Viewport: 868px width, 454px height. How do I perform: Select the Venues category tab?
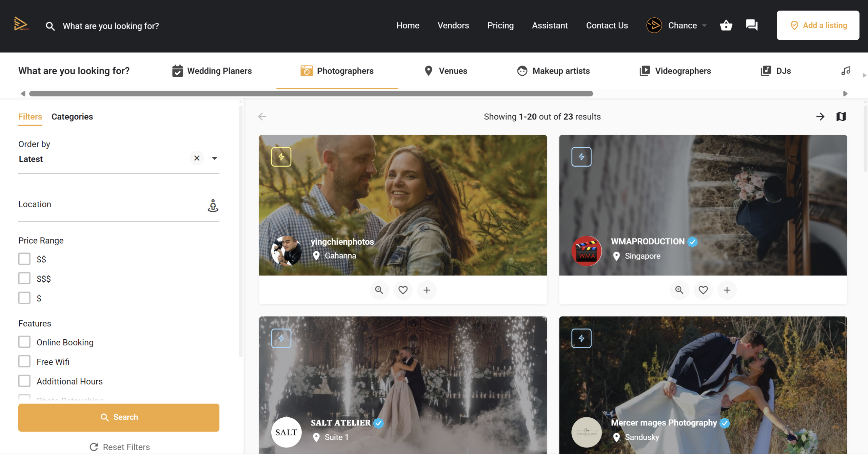[x=446, y=71]
